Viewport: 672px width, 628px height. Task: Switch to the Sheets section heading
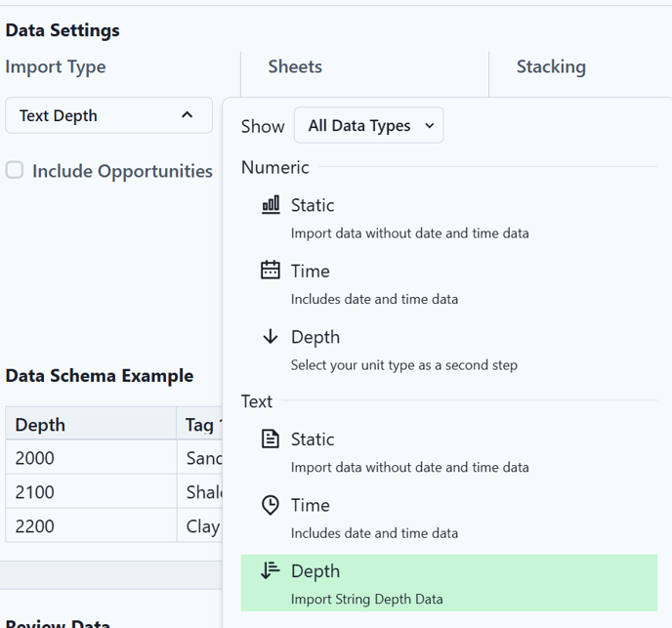[x=295, y=66]
